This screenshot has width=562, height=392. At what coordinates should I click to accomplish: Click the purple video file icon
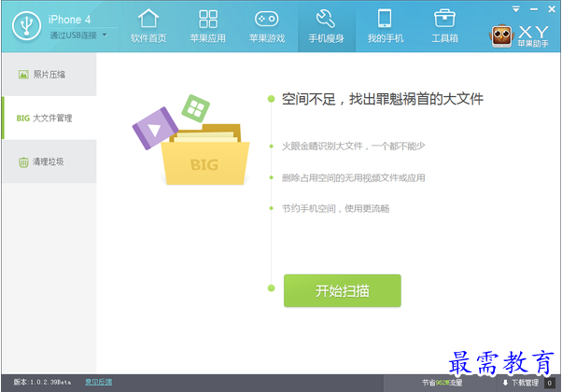156,128
